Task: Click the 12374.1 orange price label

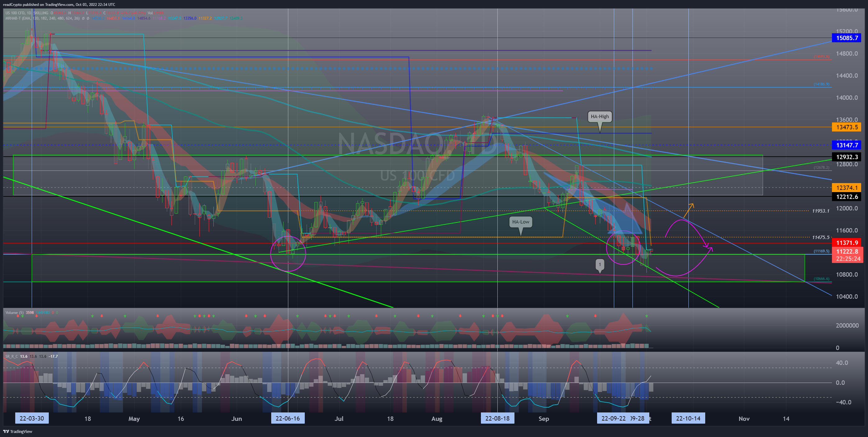Action: tap(847, 188)
